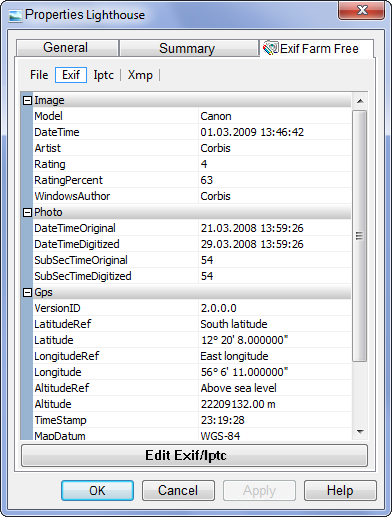Select the DateTimeOriginal row
Image resolution: width=392 pixels, height=517 pixels.
(x=192, y=228)
